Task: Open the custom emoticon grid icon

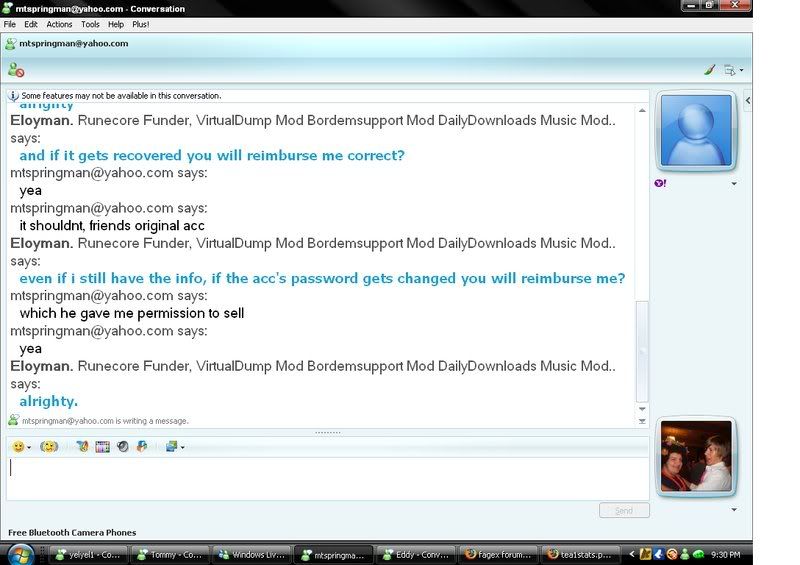Action: [x=103, y=447]
